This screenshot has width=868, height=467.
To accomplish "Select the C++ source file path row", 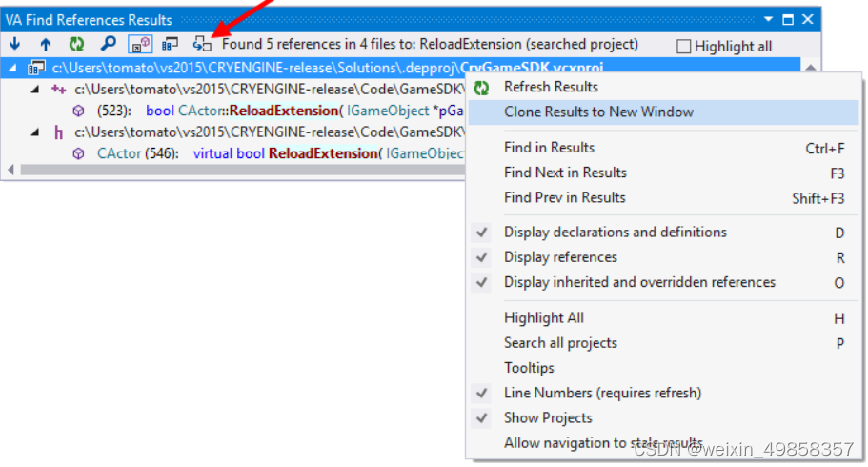I will [x=270, y=90].
